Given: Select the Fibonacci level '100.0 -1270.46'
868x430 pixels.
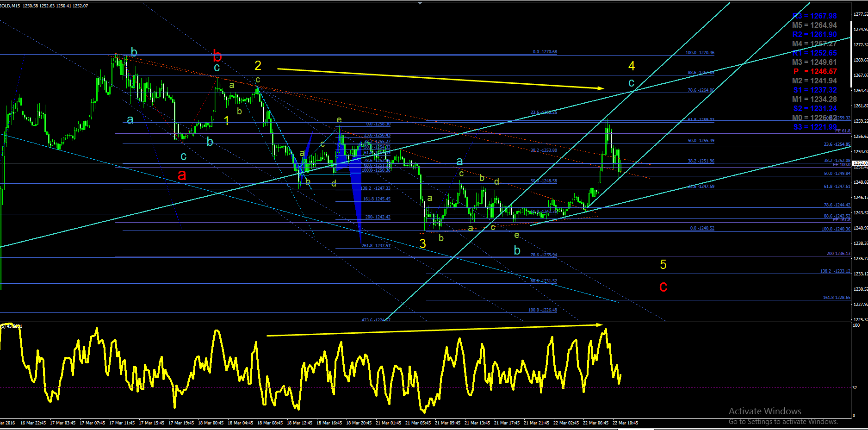Looking at the screenshot, I should [x=700, y=53].
